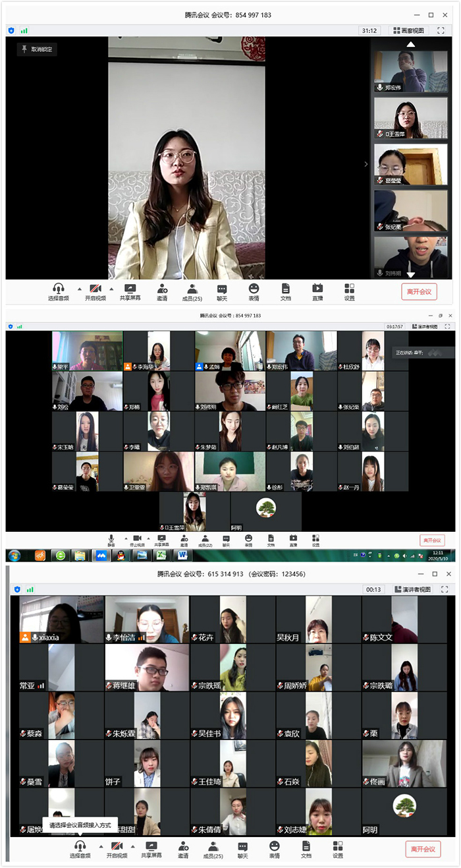This screenshot has height=868, width=461.
Task: Expand video options arrow in top meeting window
Action: tap(111, 289)
